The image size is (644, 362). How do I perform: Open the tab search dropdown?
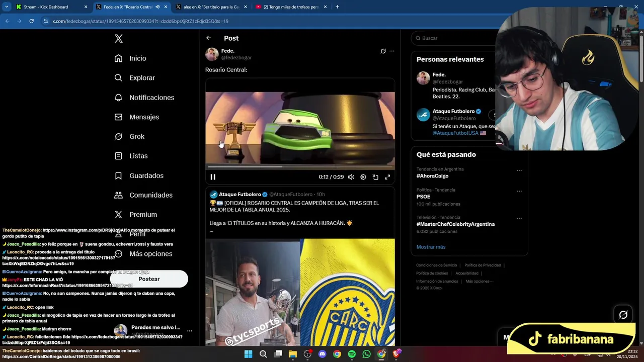click(x=7, y=7)
